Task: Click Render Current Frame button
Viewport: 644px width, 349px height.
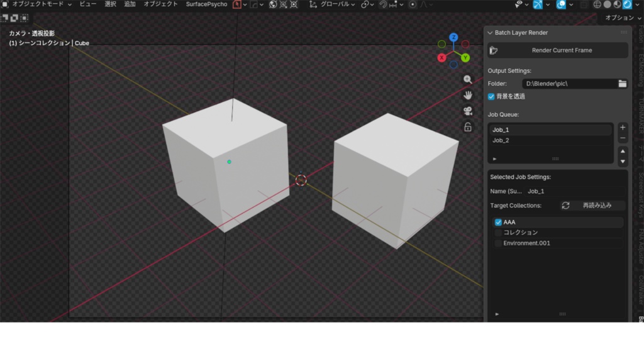Action: (x=558, y=50)
